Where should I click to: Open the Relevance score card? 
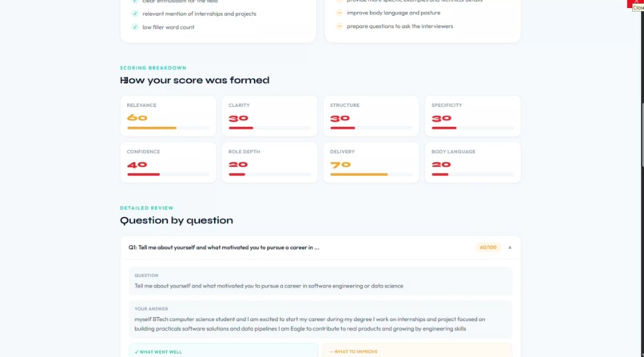(x=168, y=116)
